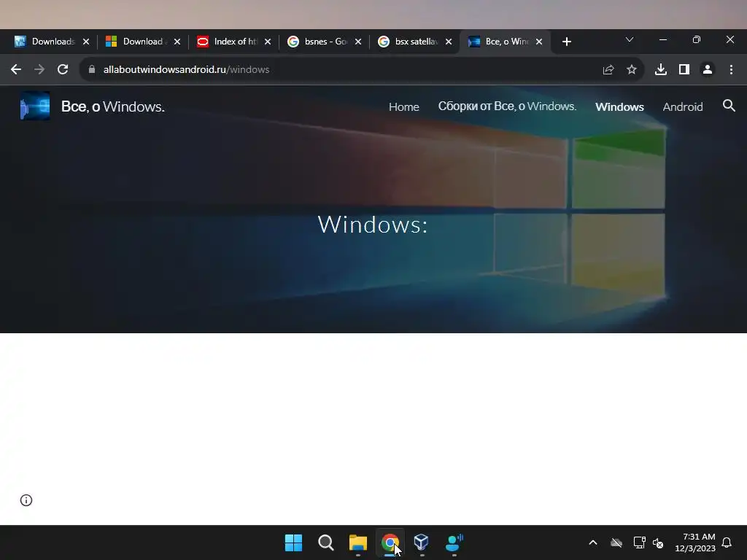Close the active Все, о Windows tab

tap(539, 42)
